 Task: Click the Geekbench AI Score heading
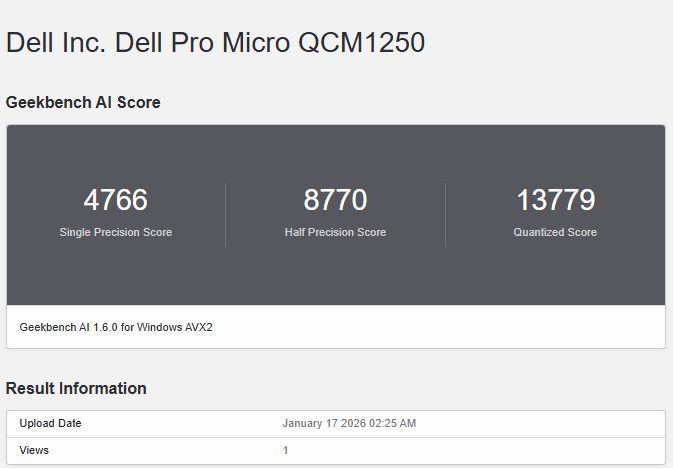tap(83, 103)
